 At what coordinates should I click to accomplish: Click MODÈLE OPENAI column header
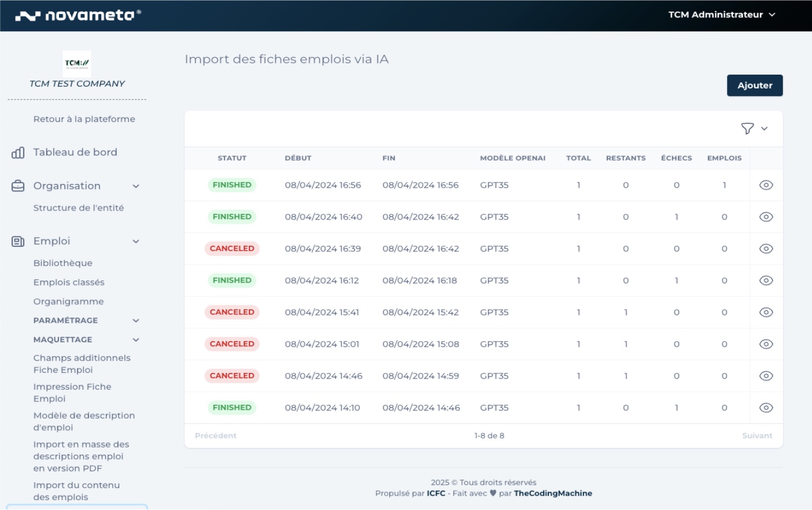click(512, 158)
